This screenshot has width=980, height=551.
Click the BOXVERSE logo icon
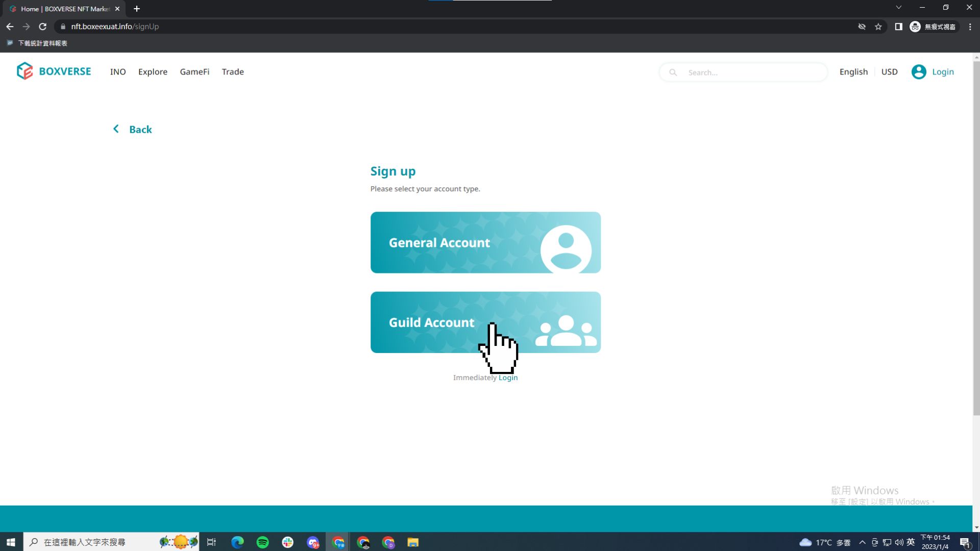click(24, 71)
